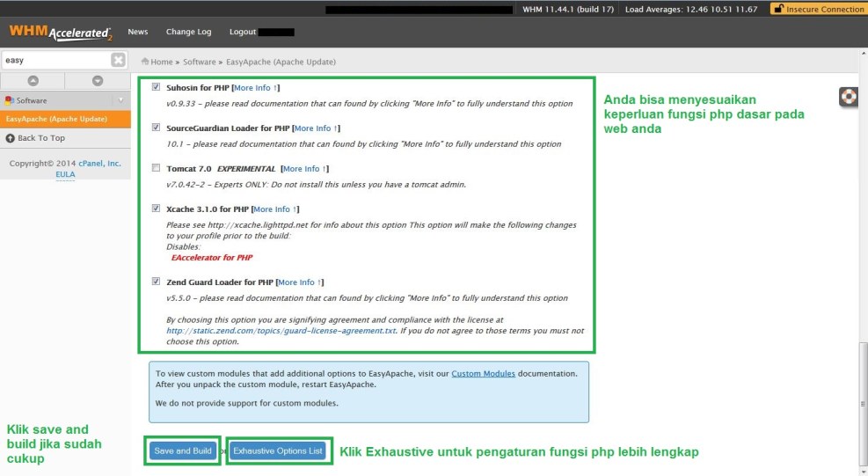Screen dimensions: 868x476
Task: Click EasyApache (Apache Update) breadcrumb text
Action: pyautogui.click(x=281, y=62)
